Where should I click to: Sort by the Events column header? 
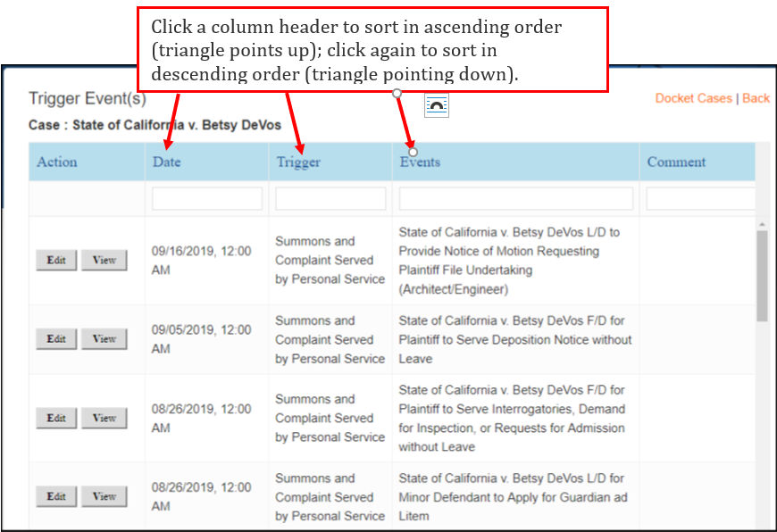(x=420, y=162)
